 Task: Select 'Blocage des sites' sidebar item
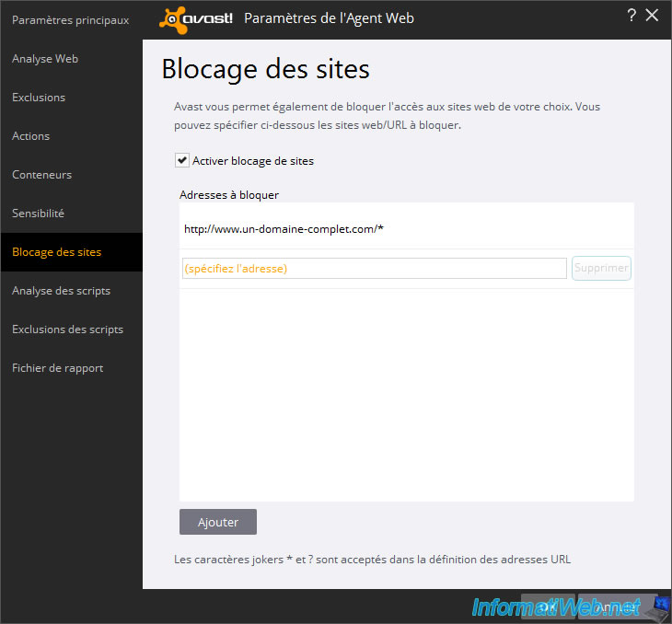pos(57,252)
